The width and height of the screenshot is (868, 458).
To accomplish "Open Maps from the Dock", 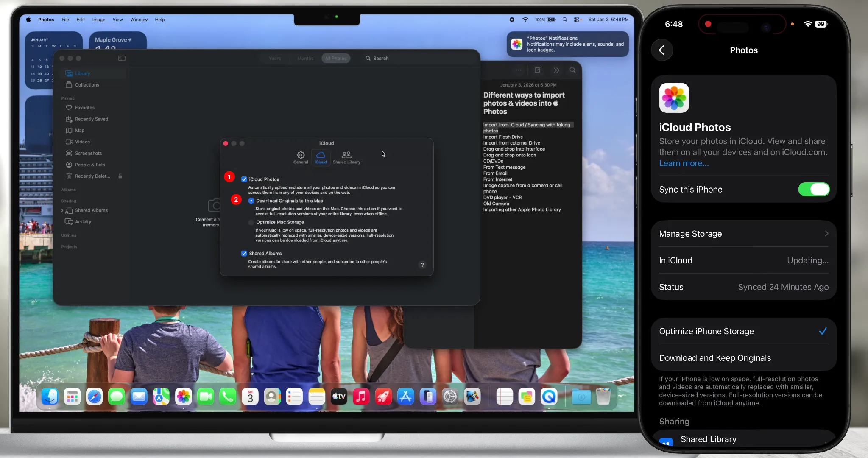I will 161,397.
